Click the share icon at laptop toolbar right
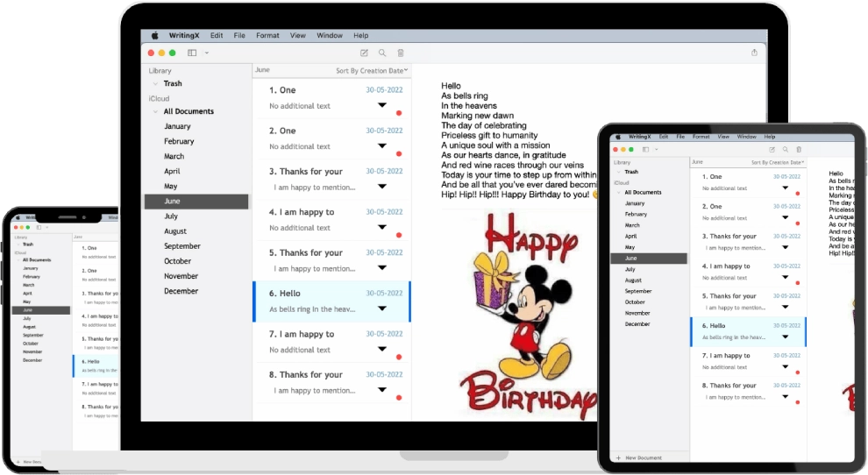The image size is (868, 475). click(x=754, y=53)
